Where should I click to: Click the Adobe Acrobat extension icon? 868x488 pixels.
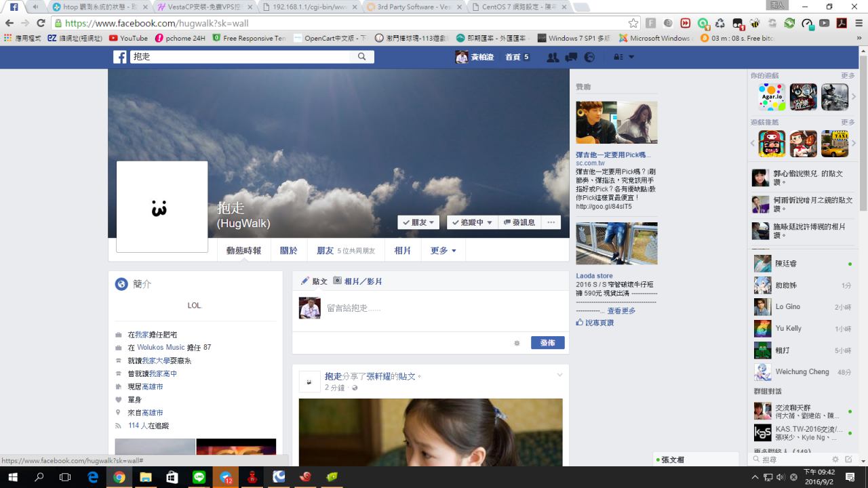842,23
